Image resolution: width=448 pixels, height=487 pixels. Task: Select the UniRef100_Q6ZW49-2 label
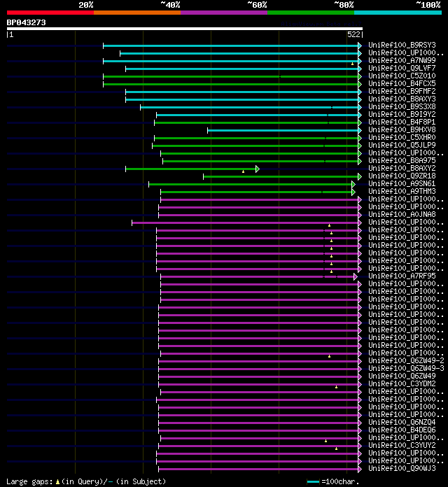coord(406,360)
